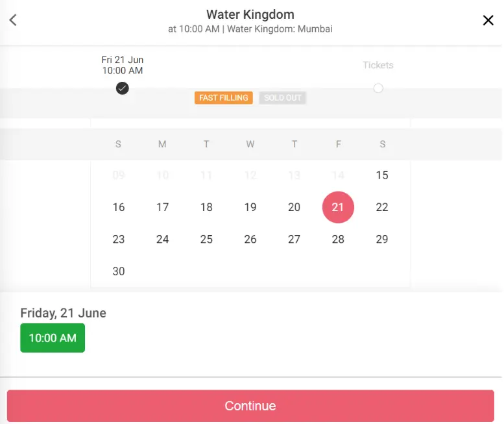Select the Fri 21 Jun step label
Image resolution: width=504 pixels, height=424 pixels.
pos(122,65)
